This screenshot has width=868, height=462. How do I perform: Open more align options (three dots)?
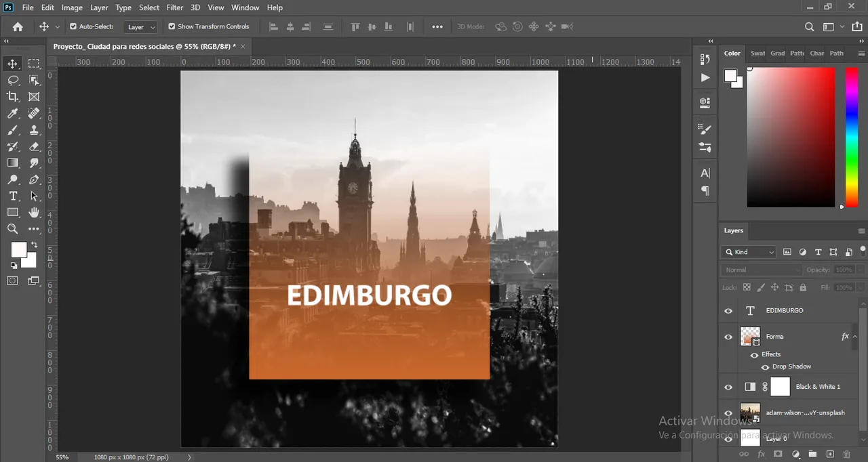click(x=437, y=27)
